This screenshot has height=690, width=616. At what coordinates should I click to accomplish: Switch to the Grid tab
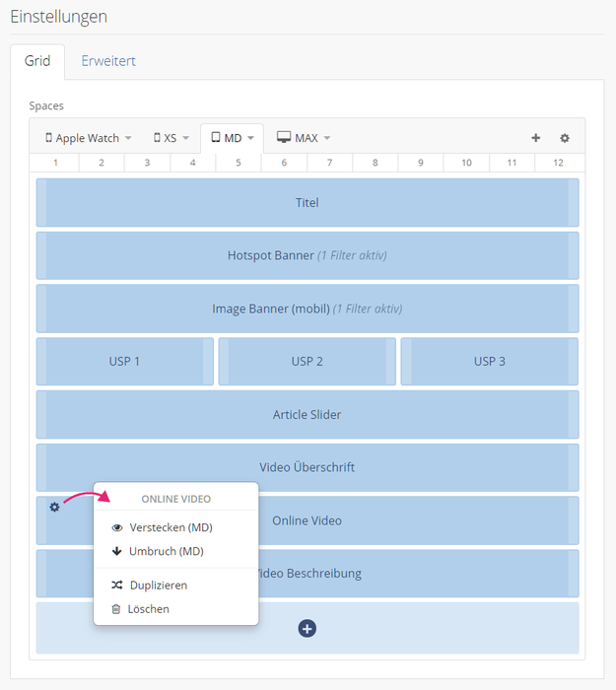tap(37, 61)
